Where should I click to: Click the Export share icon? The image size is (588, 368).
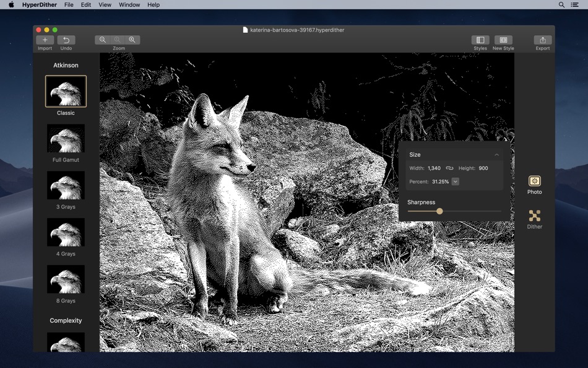543,40
